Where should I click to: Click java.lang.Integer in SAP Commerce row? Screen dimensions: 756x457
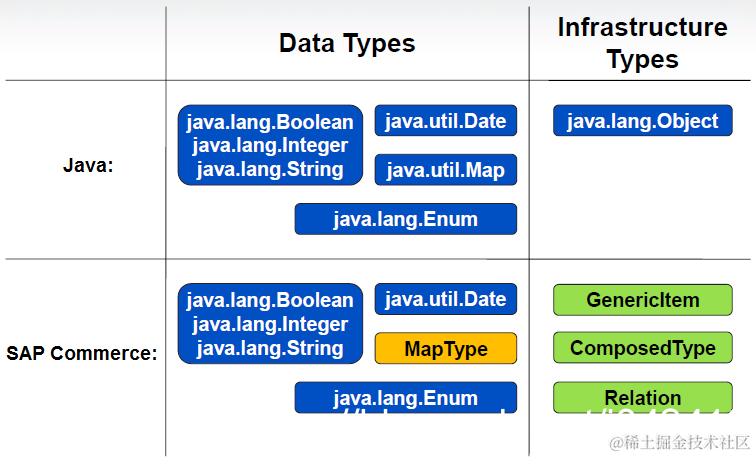coord(270,324)
